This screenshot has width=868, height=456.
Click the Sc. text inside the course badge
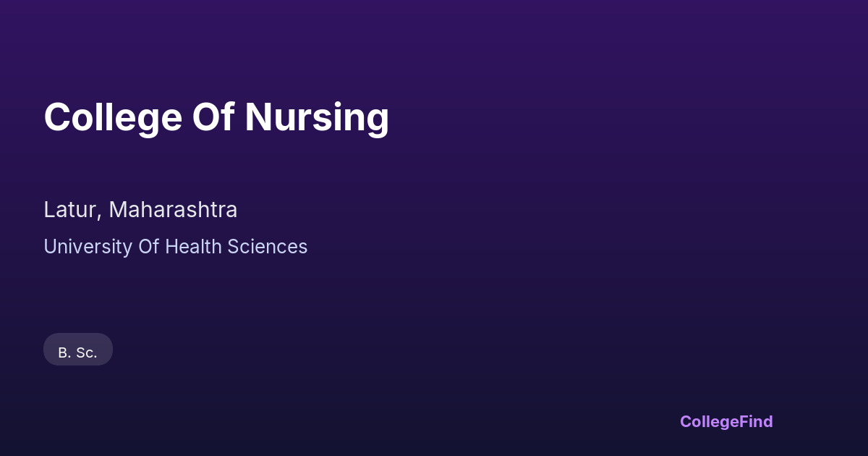[x=87, y=352]
